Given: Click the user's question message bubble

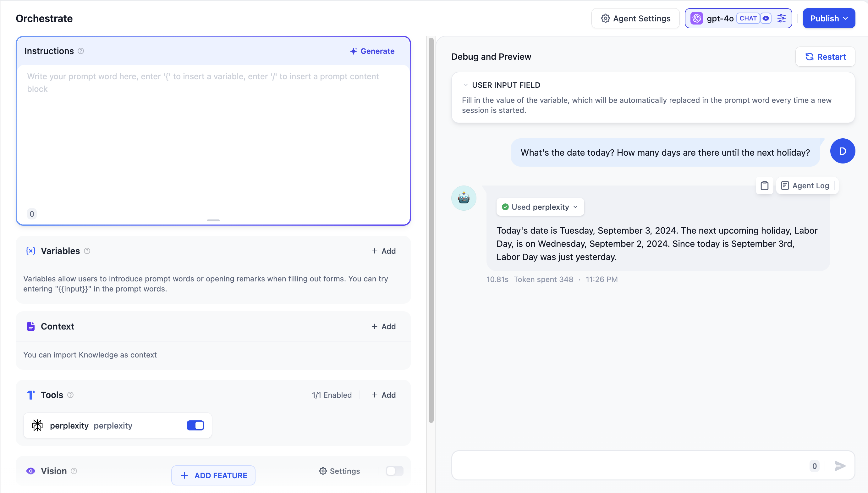Looking at the screenshot, I should [x=665, y=152].
